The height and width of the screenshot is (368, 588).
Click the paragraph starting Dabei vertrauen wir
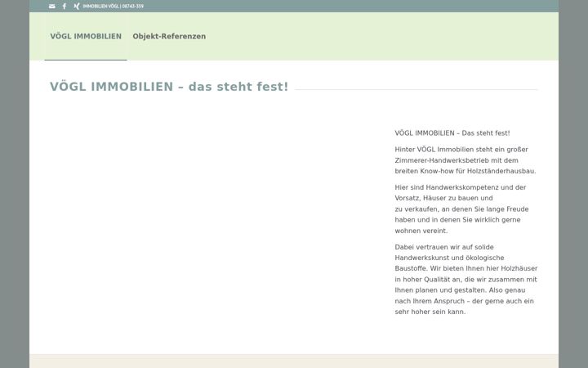pyautogui.click(x=466, y=280)
